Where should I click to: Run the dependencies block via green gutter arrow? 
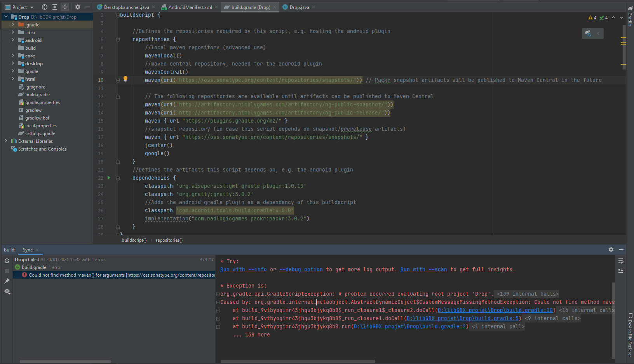point(108,178)
